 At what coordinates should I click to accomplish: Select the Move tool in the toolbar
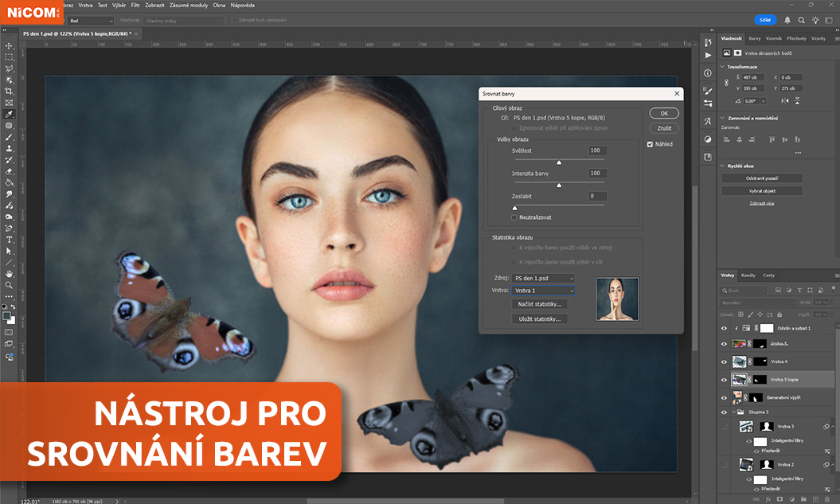pos(10,46)
